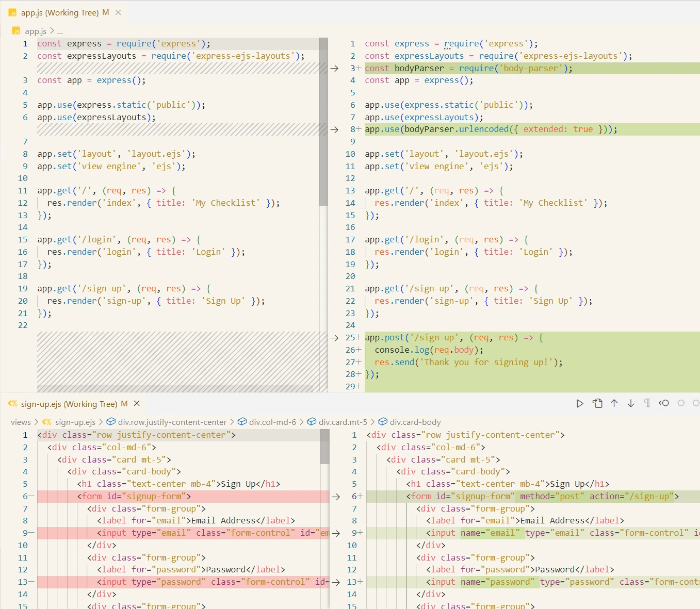
Task: Click 'Password</label>' line in modified sign-up.ejs
Action: [520, 570]
